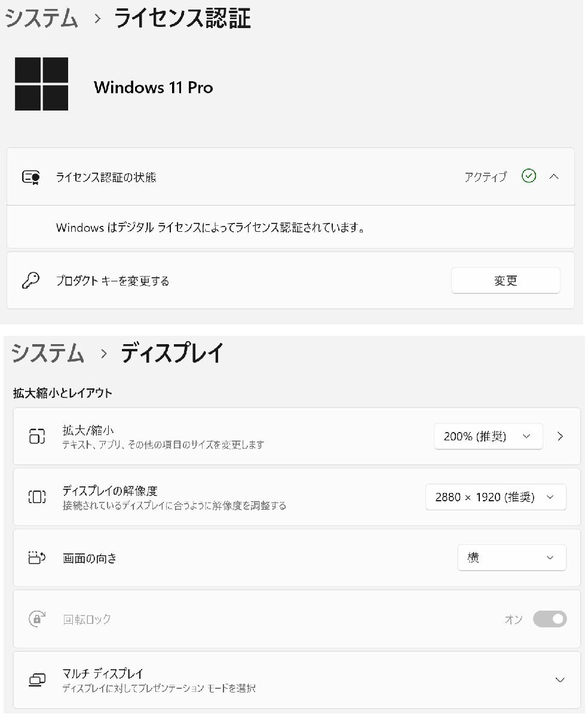Click the 画面の向き orientation icon
The image size is (588, 717).
point(37,558)
